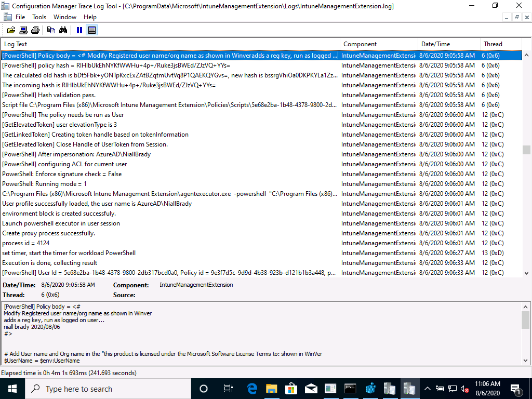Open the network tray icon
This screenshot has height=399, width=532.
coord(453,389)
